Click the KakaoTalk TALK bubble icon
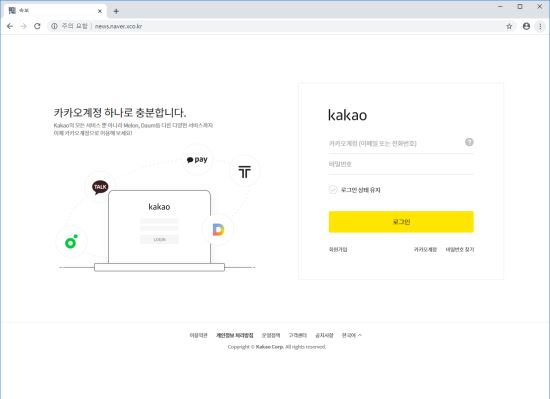 (x=100, y=187)
